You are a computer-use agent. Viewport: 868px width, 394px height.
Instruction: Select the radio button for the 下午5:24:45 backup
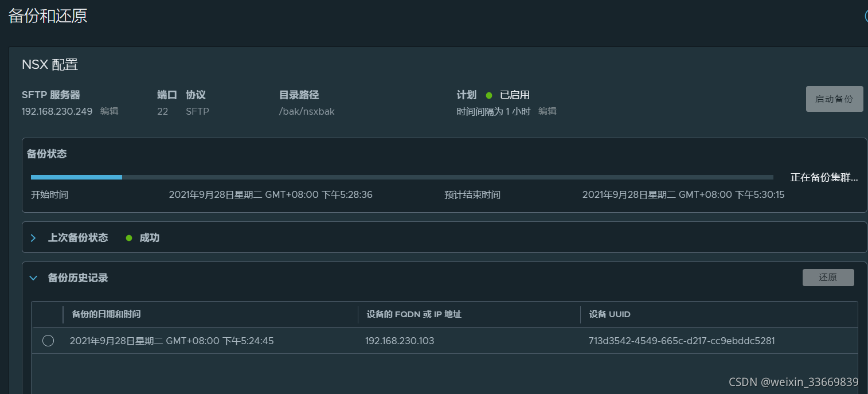(x=48, y=341)
